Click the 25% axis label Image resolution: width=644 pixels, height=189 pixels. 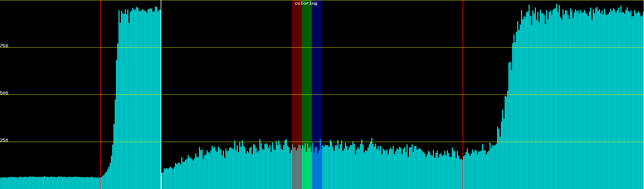[x=4, y=140]
